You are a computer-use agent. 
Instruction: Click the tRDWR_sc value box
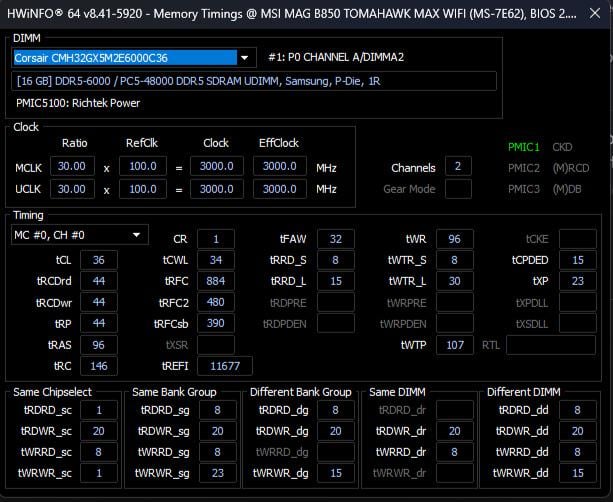coord(99,431)
